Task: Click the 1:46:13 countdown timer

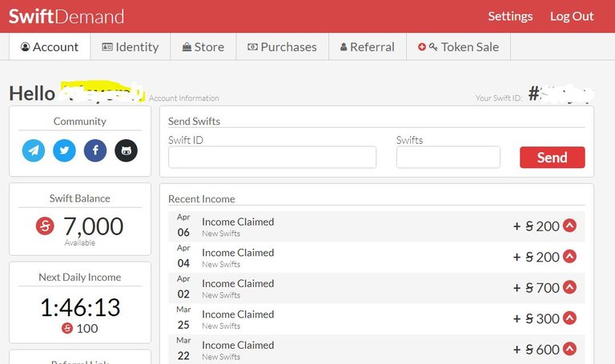Action: coord(80,307)
